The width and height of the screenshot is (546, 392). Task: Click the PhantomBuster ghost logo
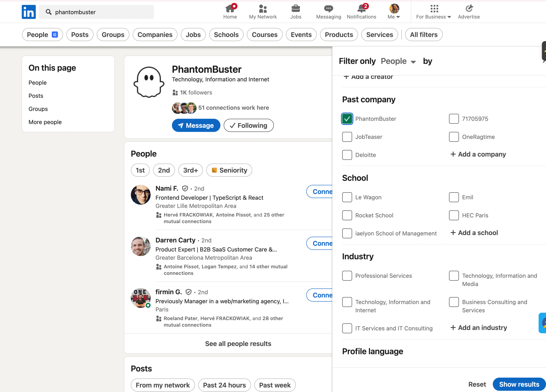[x=149, y=82]
